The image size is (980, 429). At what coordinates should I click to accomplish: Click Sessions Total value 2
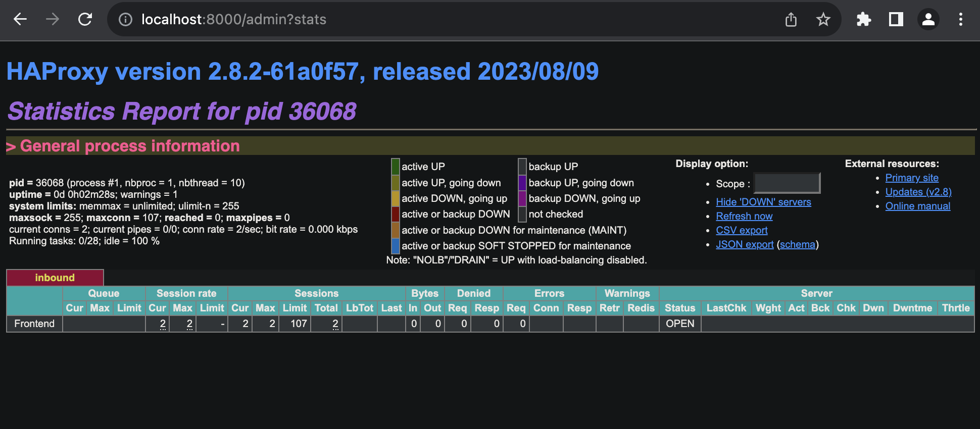click(x=335, y=324)
